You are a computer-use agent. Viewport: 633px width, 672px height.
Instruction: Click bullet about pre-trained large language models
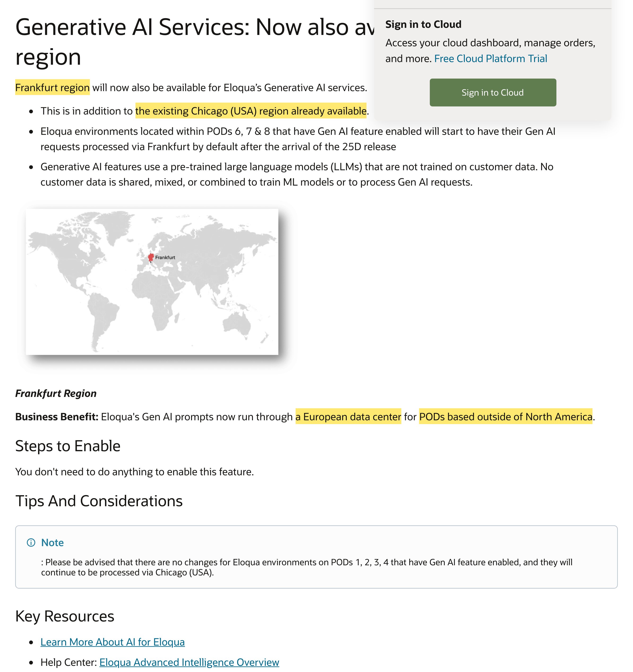click(x=297, y=174)
